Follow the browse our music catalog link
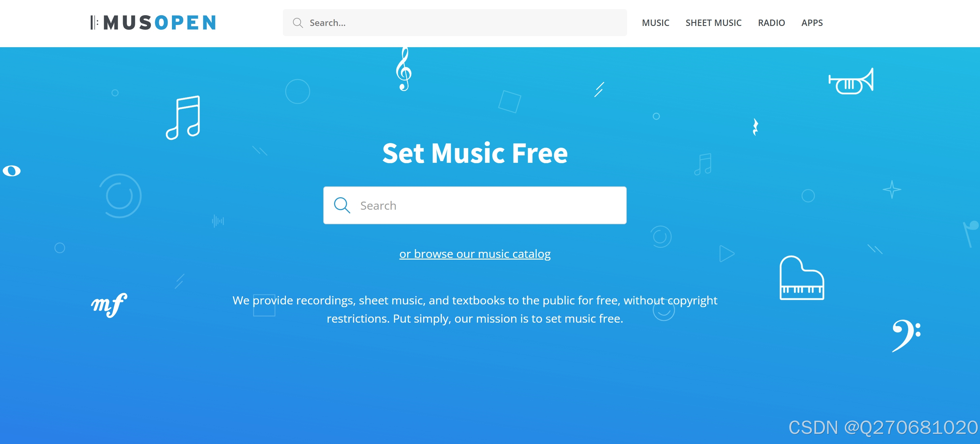The image size is (980, 444). [475, 254]
